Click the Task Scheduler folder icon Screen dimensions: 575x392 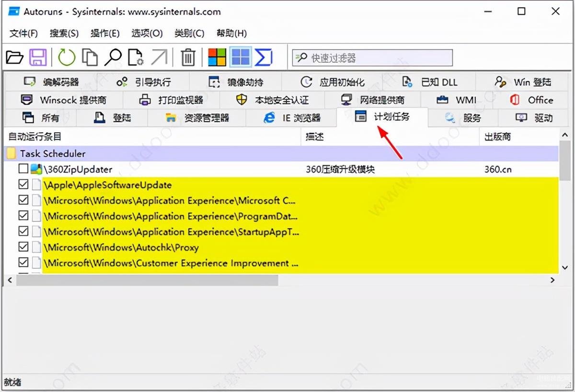click(11, 154)
